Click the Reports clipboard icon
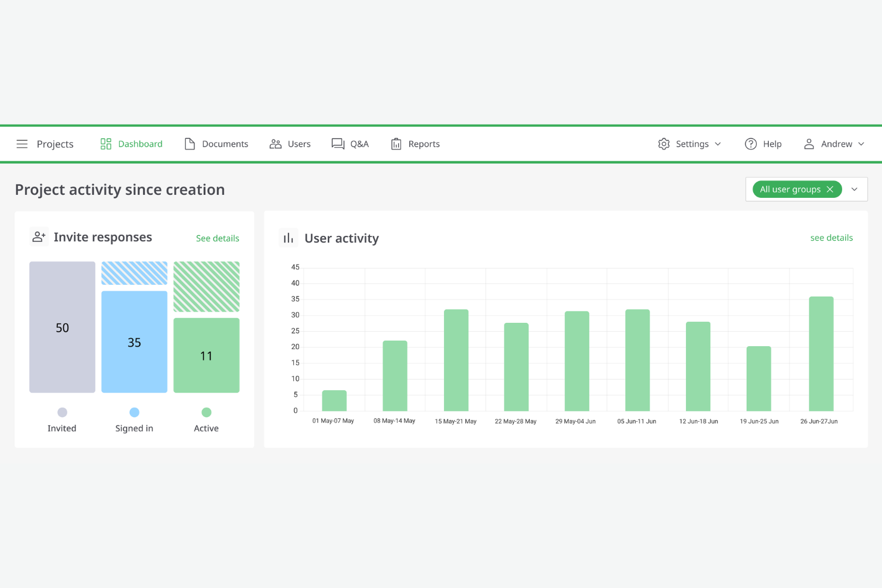The image size is (882, 588). [396, 144]
